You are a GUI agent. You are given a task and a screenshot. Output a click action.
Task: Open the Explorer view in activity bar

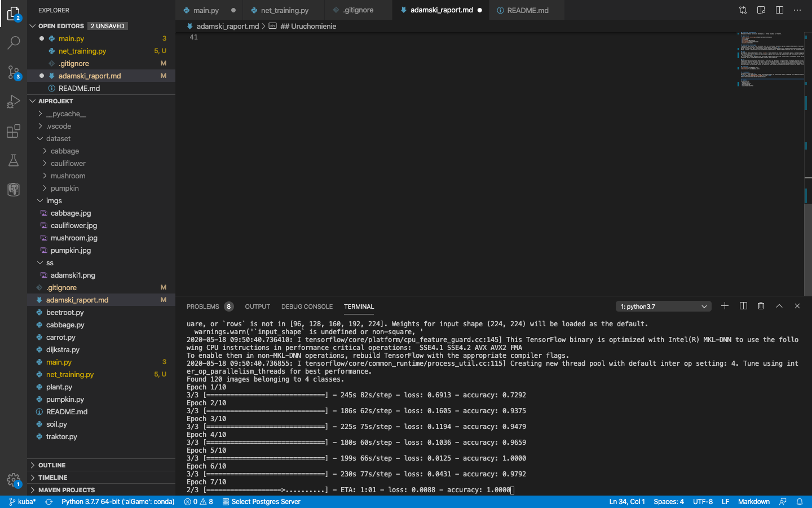(14, 14)
